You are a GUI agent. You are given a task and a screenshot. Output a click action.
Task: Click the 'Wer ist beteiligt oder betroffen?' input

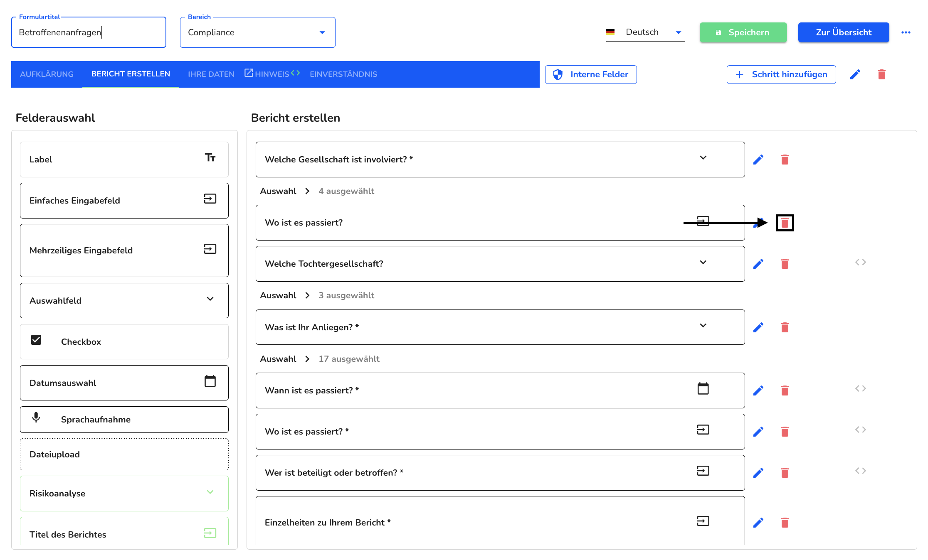point(500,473)
